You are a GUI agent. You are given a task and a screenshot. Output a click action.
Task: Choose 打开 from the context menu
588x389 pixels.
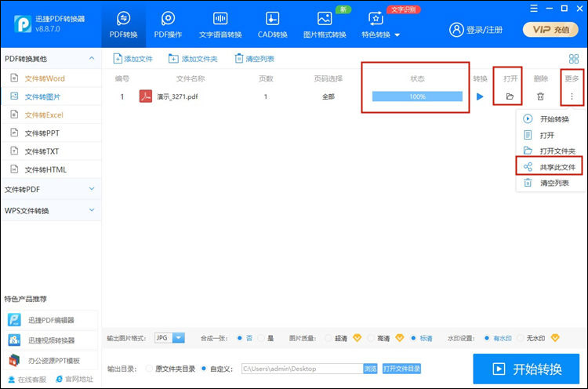550,135
